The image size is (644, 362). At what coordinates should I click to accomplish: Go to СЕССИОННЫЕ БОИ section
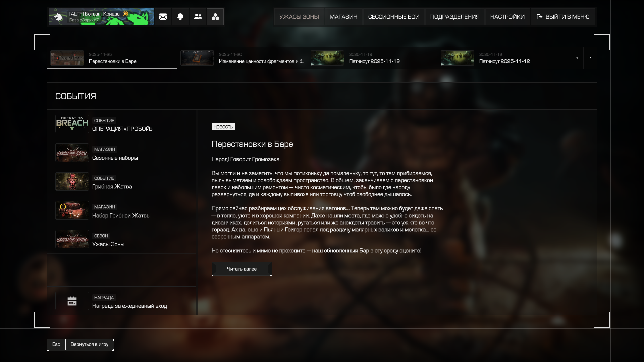pyautogui.click(x=393, y=17)
